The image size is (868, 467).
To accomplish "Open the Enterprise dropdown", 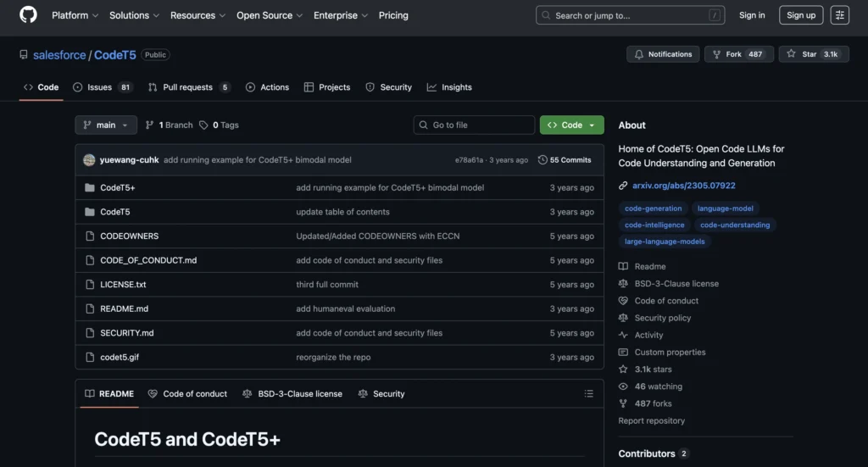I will coord(341,15).
